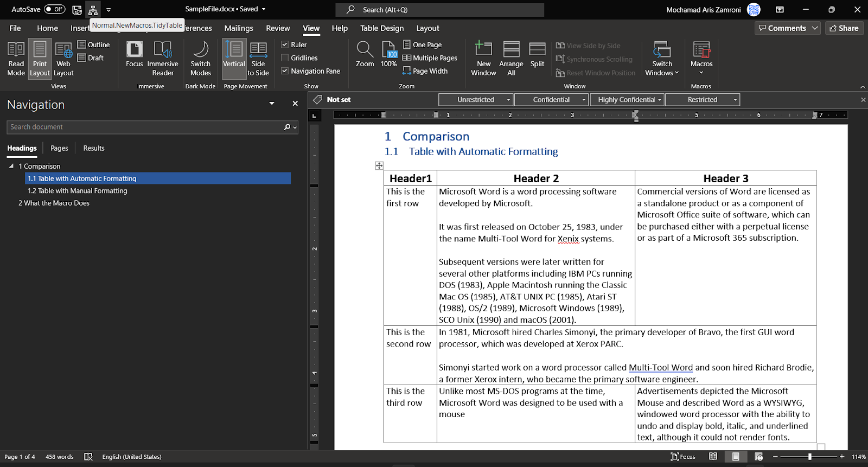Go to 1.2 Table with Manual Formatting
This screenshot has width=868, height=467.
coord(78,191)
